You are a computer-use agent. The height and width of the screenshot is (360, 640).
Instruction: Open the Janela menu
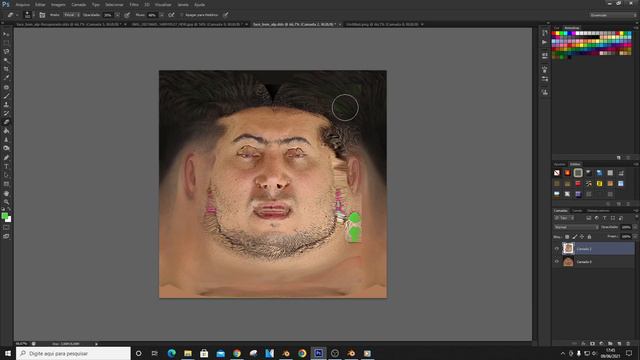pos(183,4)
